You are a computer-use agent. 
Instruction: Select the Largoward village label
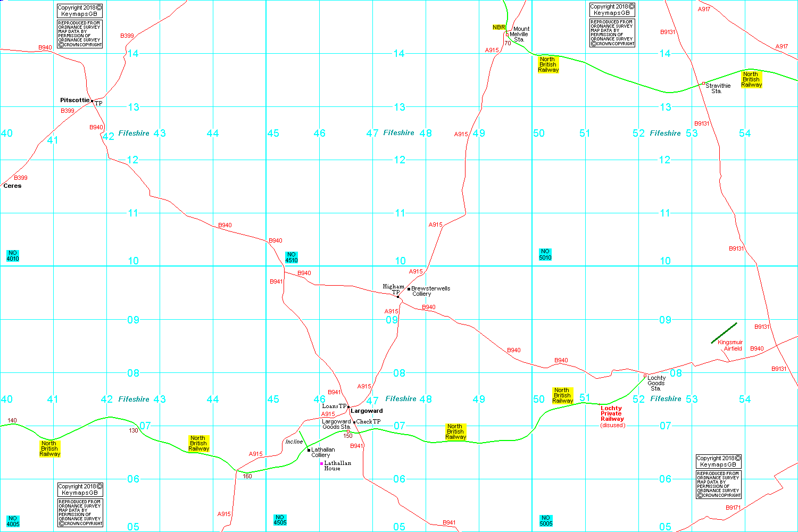[x=367, y=411]
